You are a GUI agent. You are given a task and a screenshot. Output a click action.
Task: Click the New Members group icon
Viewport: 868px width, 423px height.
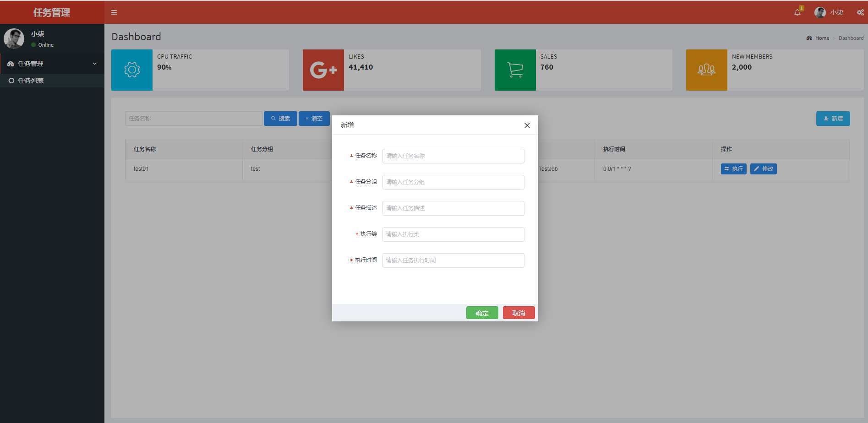[706, 70]
